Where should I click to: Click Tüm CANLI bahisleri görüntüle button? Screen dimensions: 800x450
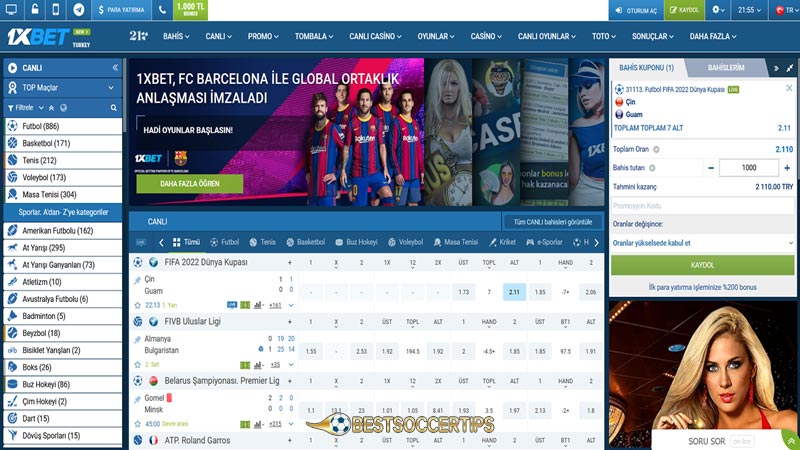click(553, 222)
